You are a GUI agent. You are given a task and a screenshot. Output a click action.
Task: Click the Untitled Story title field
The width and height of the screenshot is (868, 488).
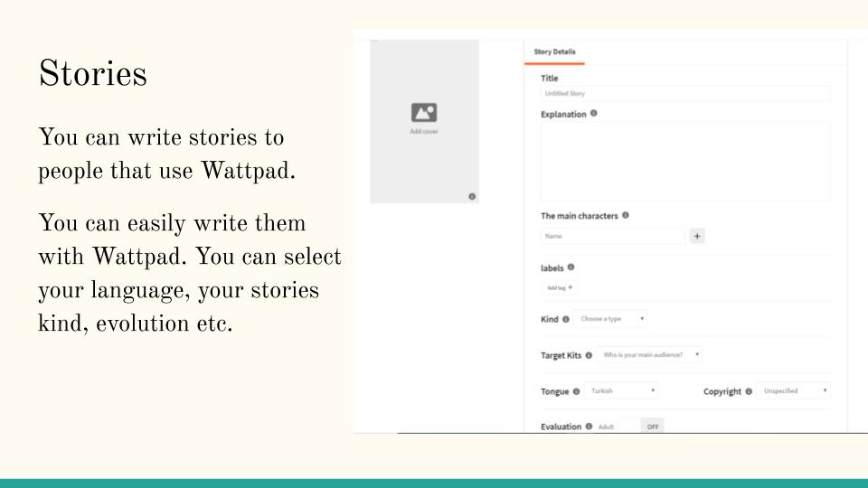click(x=684, y=93)
